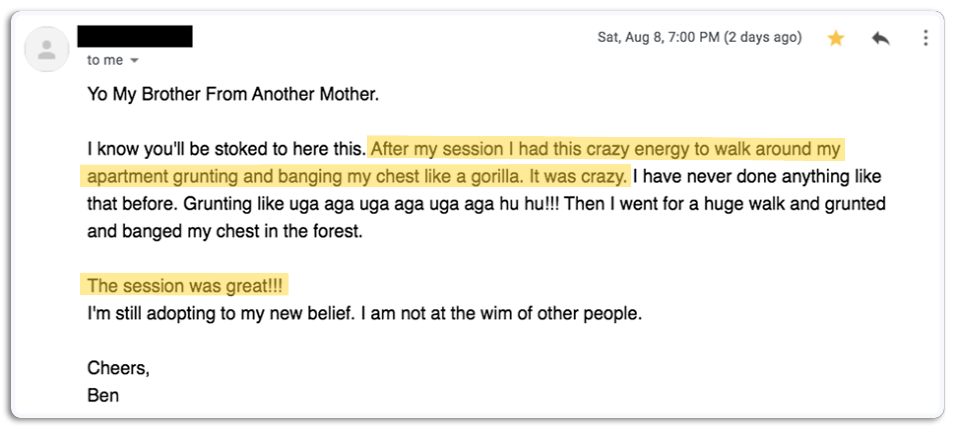The height and width of the screenshot is (428, 955).
Task: Click the "Sat, Aug 8, 7:00 PM" timestamp
Action: tap(699, 37)
